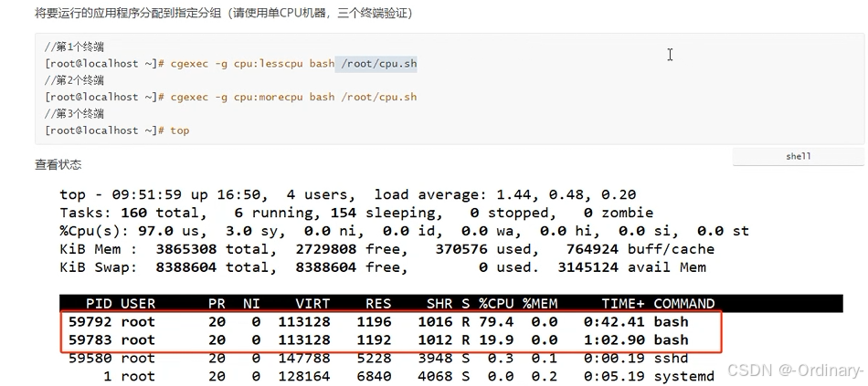Click PID 59783 in process table
The height and width of the screenshot is (386, 868).
[x=90, y=340]
